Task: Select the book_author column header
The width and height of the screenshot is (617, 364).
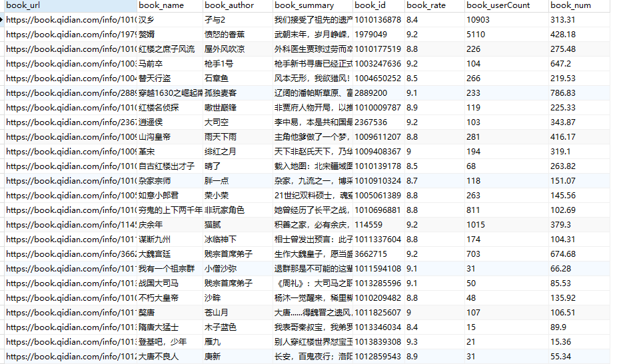Action: [238, 5]
